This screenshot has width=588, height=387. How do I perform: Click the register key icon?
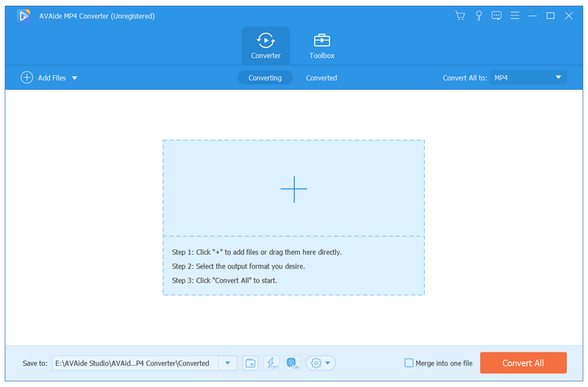click(478, 15)
